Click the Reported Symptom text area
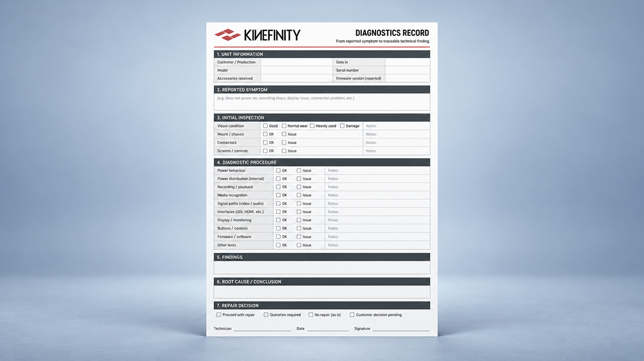Viewport: 644px width, 361px height. [x=322, y=102]
